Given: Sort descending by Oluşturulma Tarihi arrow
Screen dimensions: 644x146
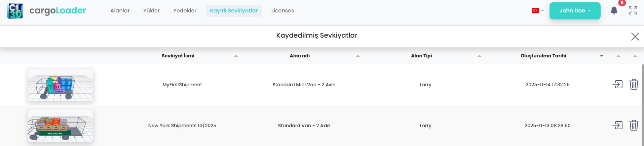Looking at the screenshot, I should (x=602, y=56).
